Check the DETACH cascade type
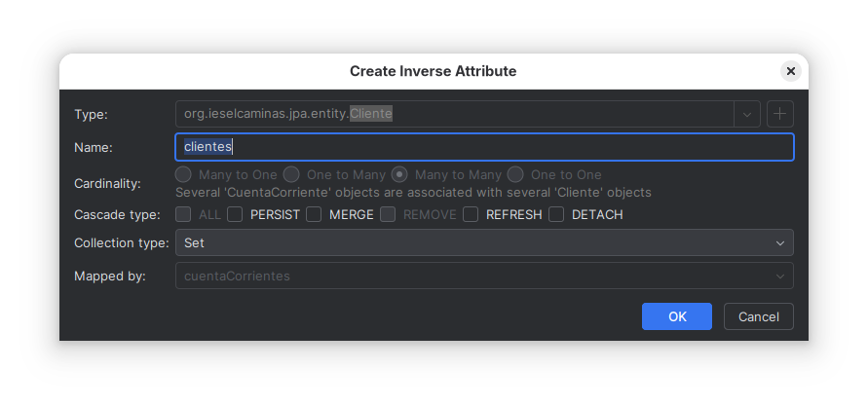868x406 pixels. pyautogui.click(x=556, y=214)
